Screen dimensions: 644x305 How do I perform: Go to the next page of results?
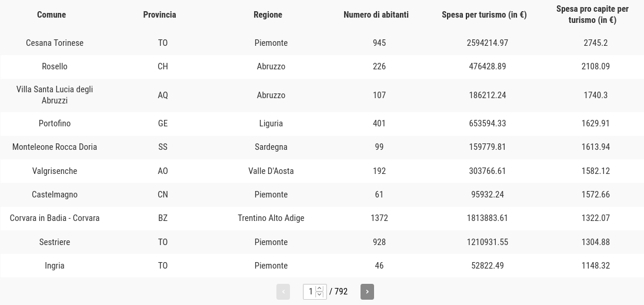367,291
